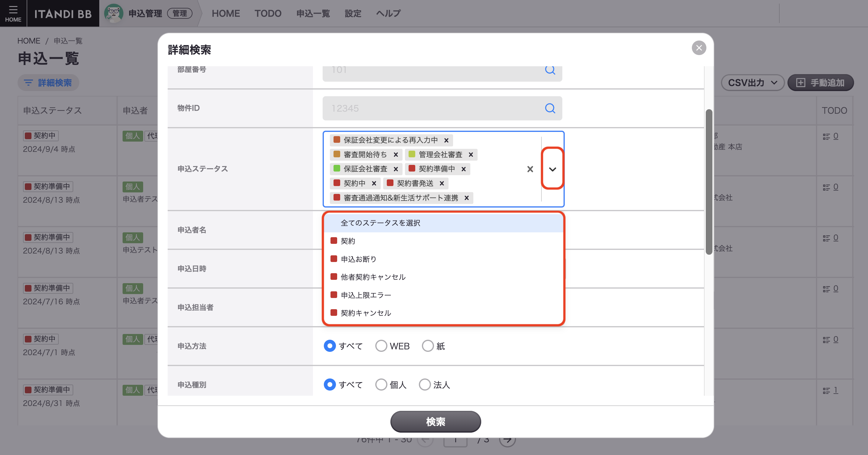
Task: Remove 保証会社審査 status tag
Action: click(396, 169)
